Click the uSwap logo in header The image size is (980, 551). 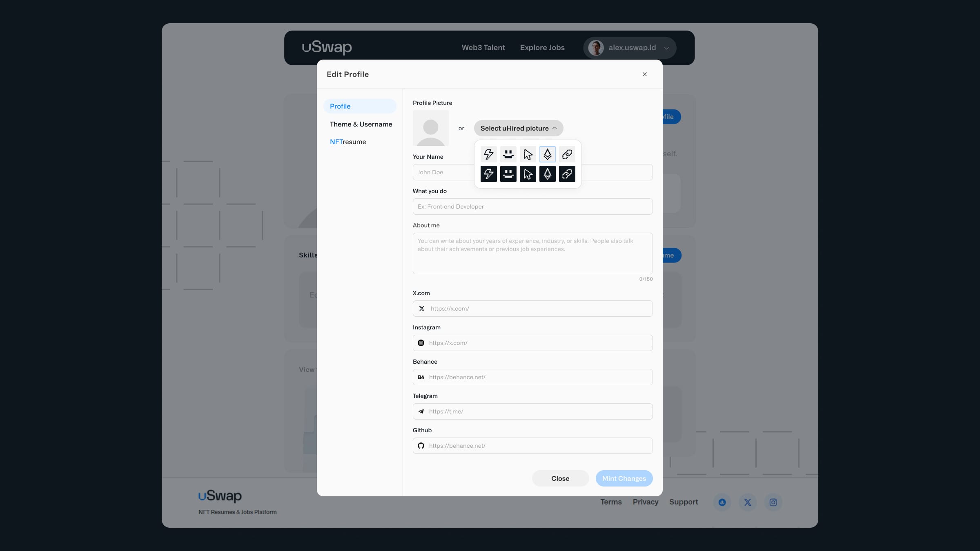327,47
